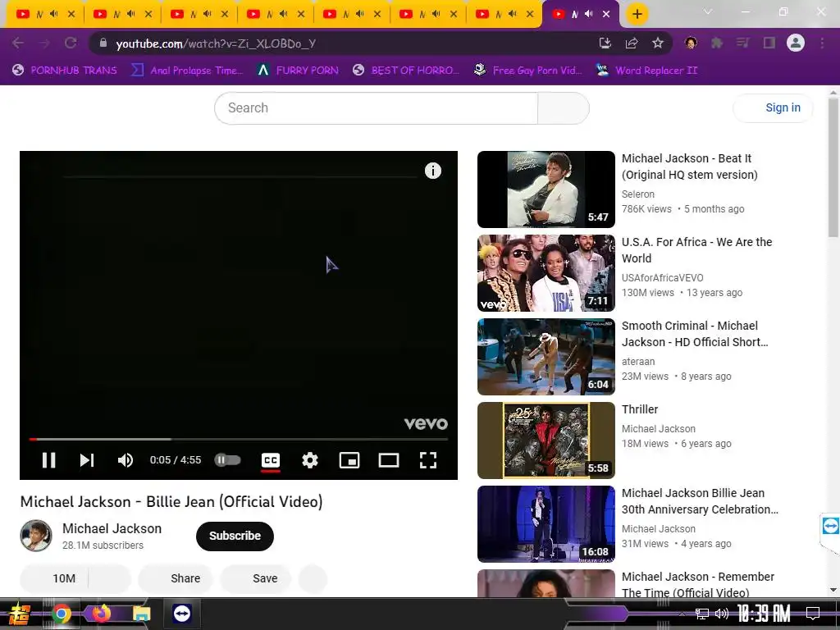Viewport: 840px width, 630px height.
Task: Open player settings gear
Action: pos(309,460)
